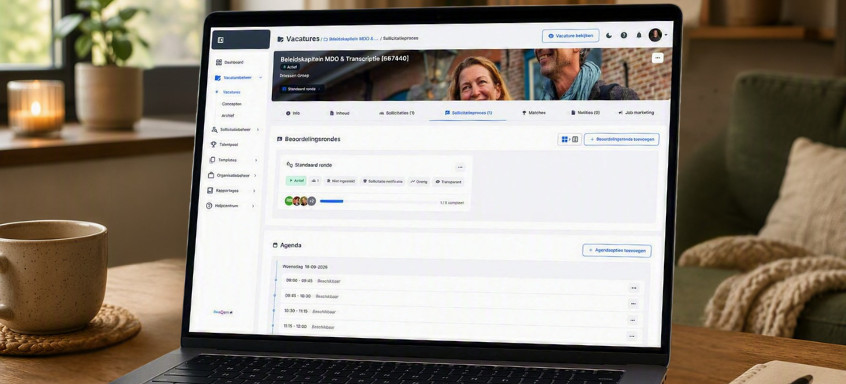Toggle dark mode with the moon icon
The height and width of the screenshot is (384, 846).
[x=609, y=35]
